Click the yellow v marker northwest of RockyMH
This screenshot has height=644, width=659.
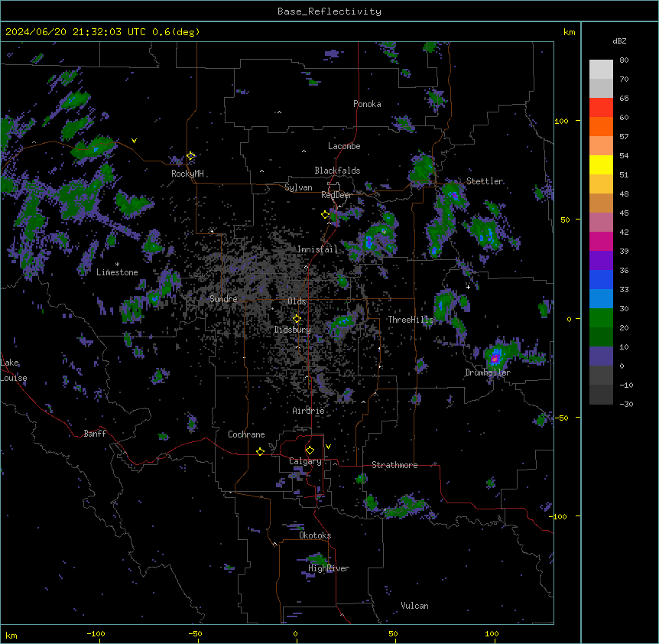coord(134,141)
